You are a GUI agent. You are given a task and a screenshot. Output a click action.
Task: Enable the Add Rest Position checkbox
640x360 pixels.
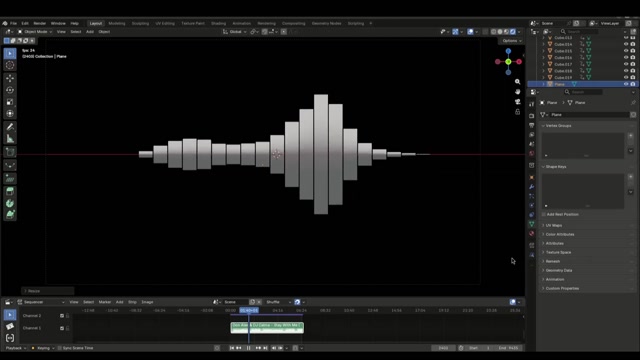tap(543, 214)
